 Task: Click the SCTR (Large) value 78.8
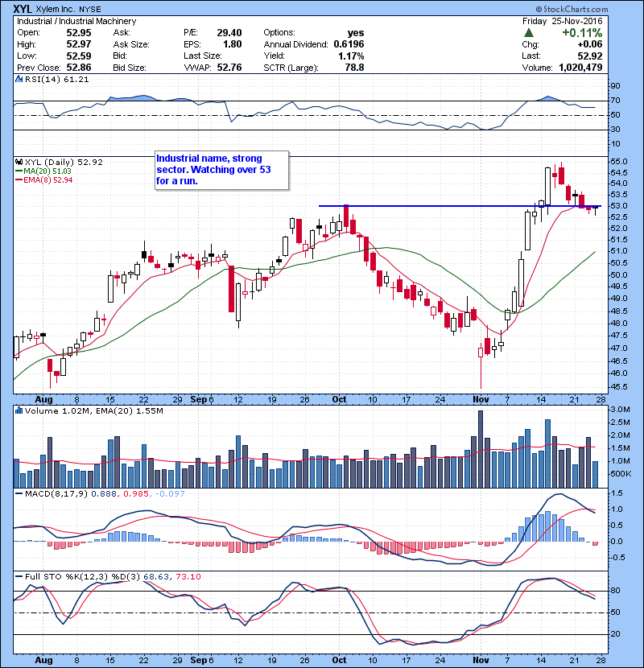pos(355,68)
